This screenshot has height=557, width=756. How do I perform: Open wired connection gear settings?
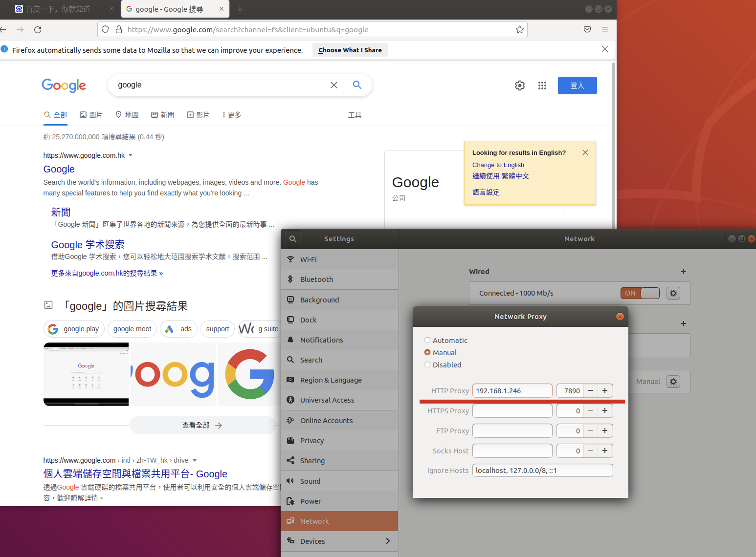673,293
